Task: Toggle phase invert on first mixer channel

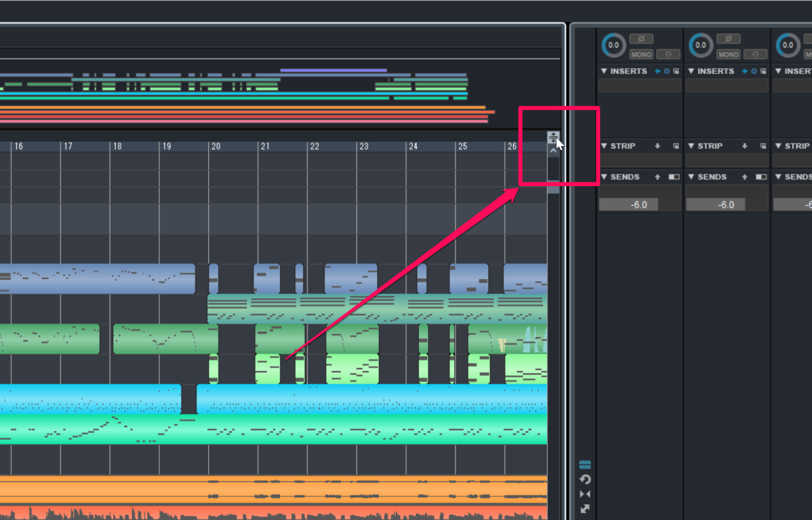Action: point(641,39)
